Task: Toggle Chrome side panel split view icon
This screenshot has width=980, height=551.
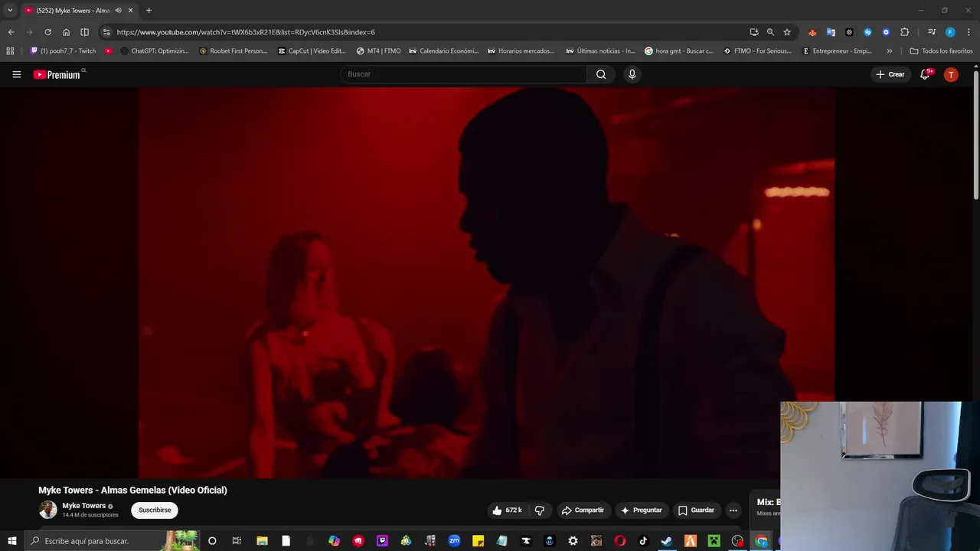Action: tap(84, 32)
